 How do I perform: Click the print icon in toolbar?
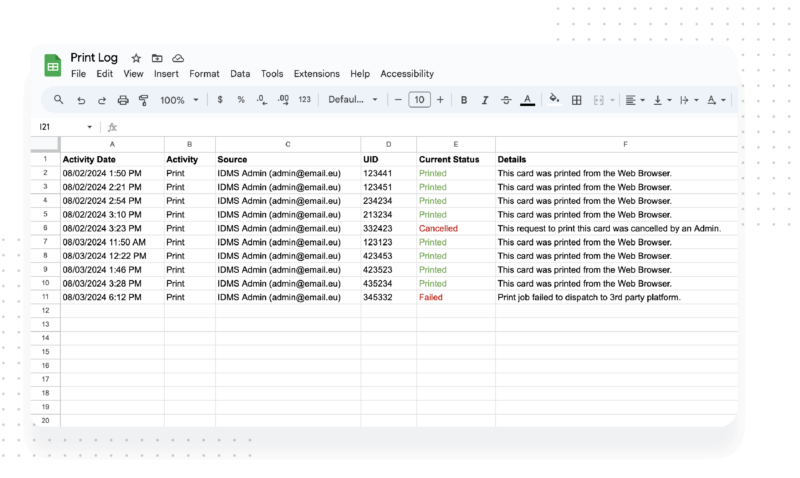(x=123, y=100)
